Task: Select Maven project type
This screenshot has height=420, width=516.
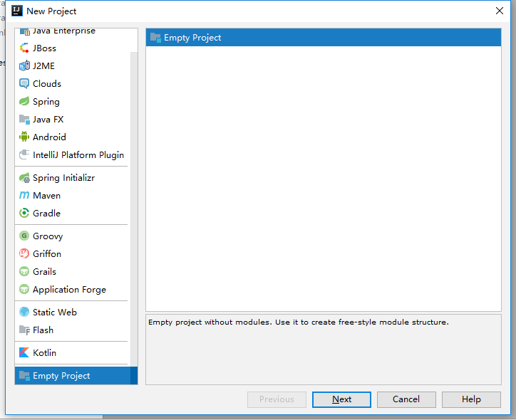Action: pyautogui.click(x=71, y=195)
